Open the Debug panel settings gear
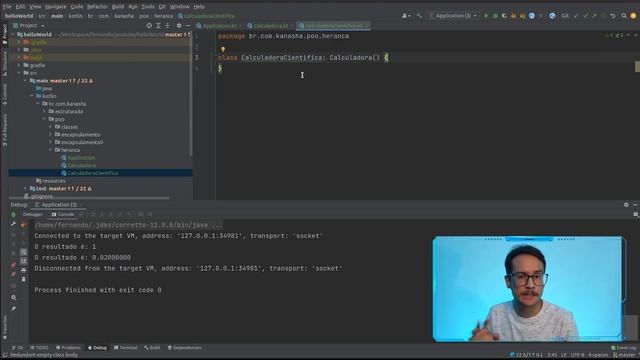 626,204
